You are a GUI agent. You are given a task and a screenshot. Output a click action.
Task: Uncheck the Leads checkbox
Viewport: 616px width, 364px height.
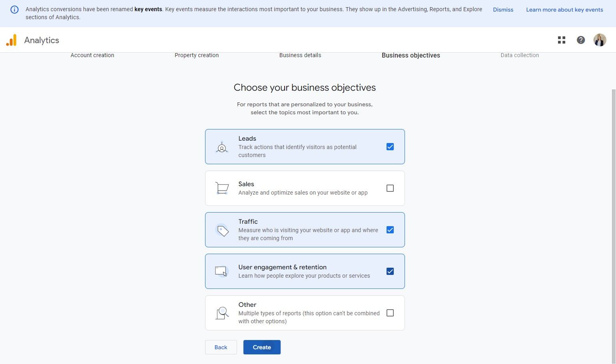pyautogui.click(x=390, y=147)
